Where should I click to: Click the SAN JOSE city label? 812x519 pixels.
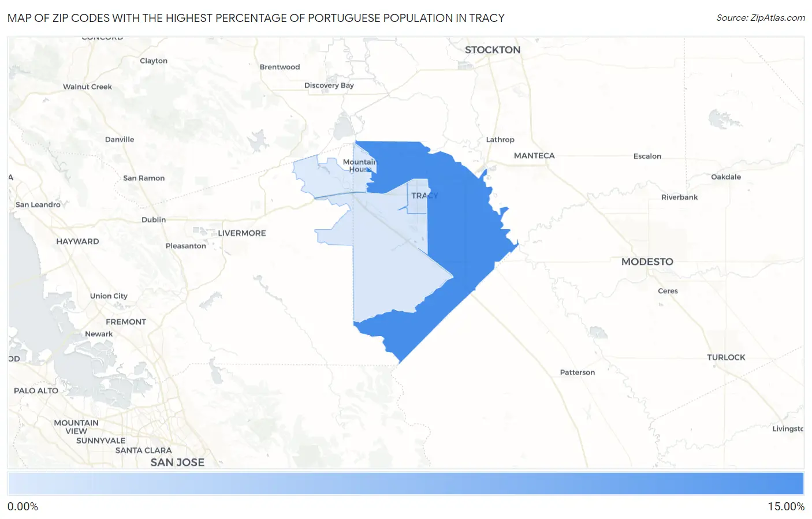point(177,462)
